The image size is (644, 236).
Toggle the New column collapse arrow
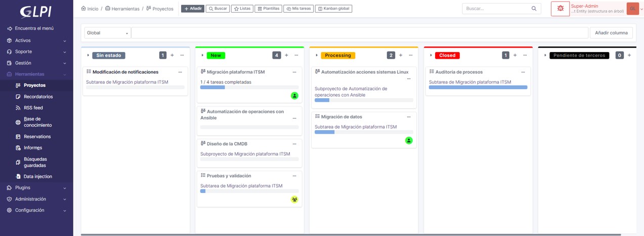(202, 55)
